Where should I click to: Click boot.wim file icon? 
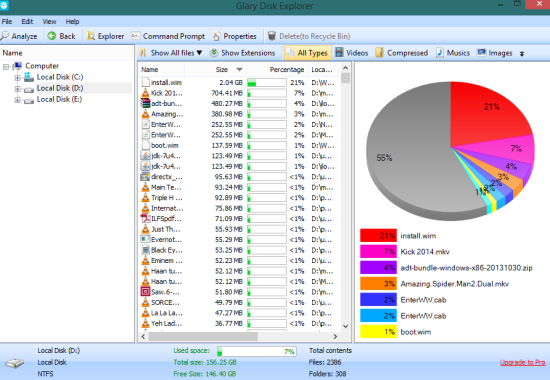(145, 145)
